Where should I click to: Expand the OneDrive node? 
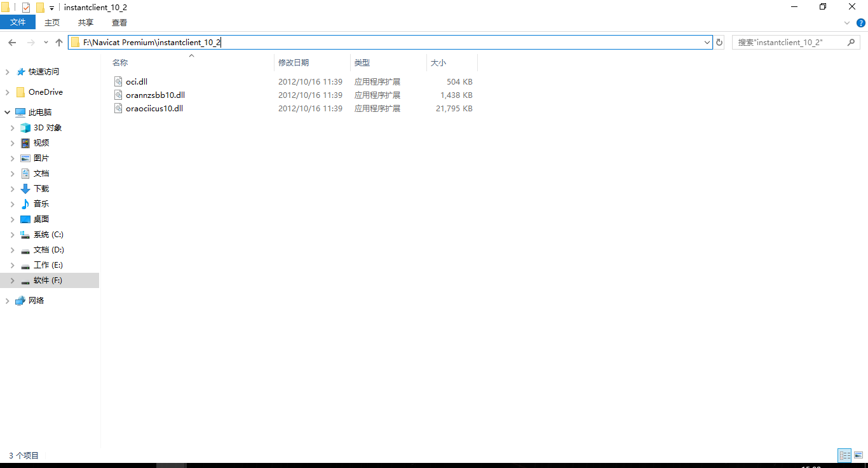point(7,92)
